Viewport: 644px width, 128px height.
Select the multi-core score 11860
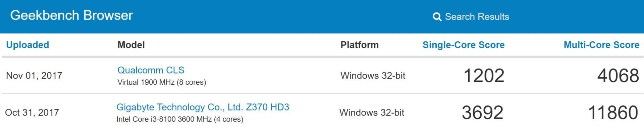tap(613, 113)
